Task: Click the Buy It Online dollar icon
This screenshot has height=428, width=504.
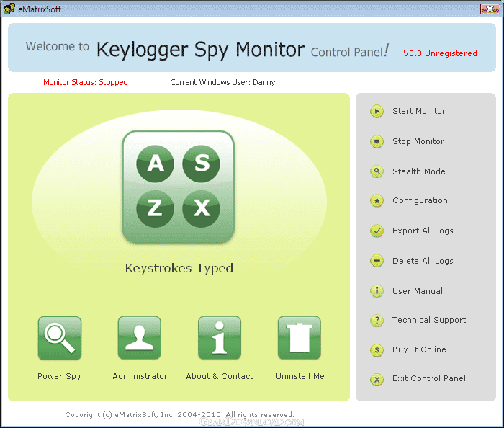Action: pyautogui.click(x=377, y=350)
